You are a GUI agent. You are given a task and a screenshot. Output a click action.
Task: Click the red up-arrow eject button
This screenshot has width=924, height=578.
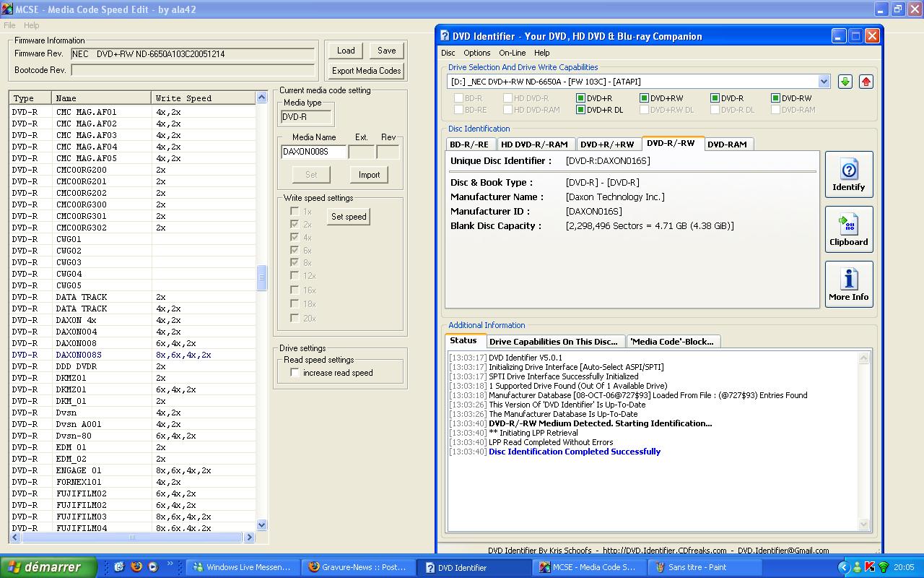click(866, 82)
